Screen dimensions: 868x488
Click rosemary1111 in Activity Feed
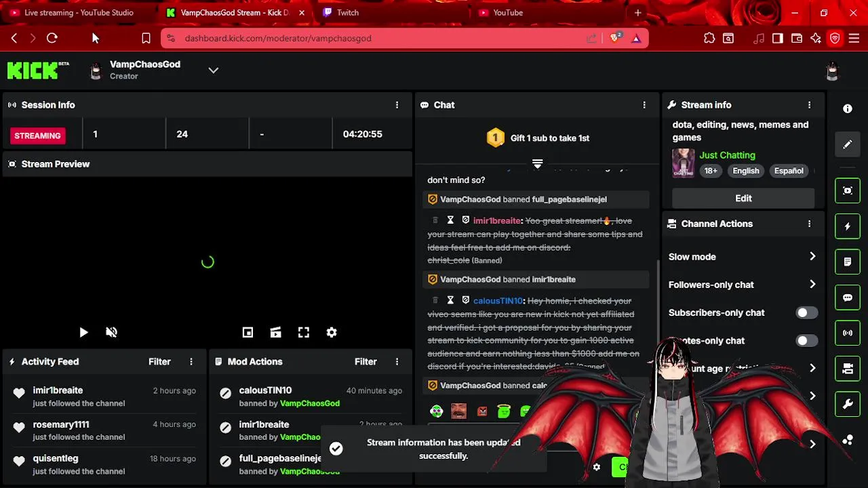pyautogui.click(x=61, y=424)
